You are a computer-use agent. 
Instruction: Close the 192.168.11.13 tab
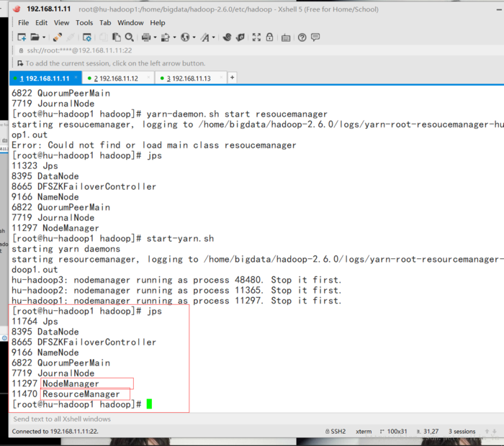[x=221, y=77]
